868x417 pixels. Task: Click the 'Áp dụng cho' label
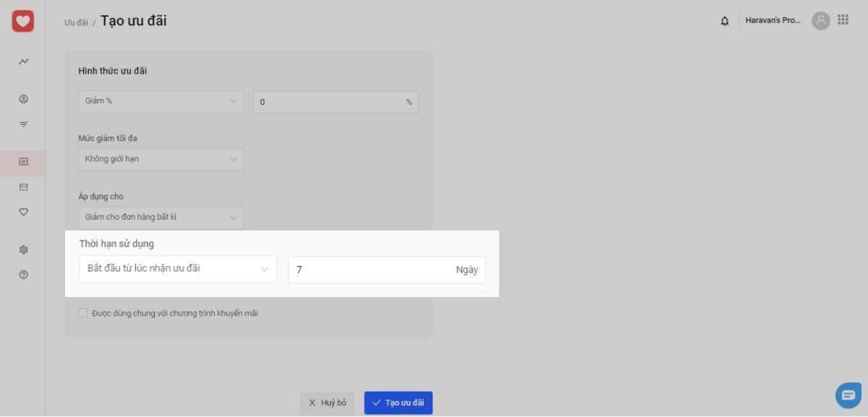click(101, 196)
